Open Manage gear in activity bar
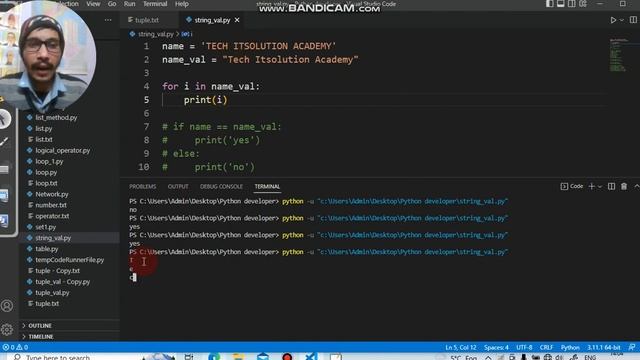This screenshot has height=360, width=640. click(x=7, y=329)
